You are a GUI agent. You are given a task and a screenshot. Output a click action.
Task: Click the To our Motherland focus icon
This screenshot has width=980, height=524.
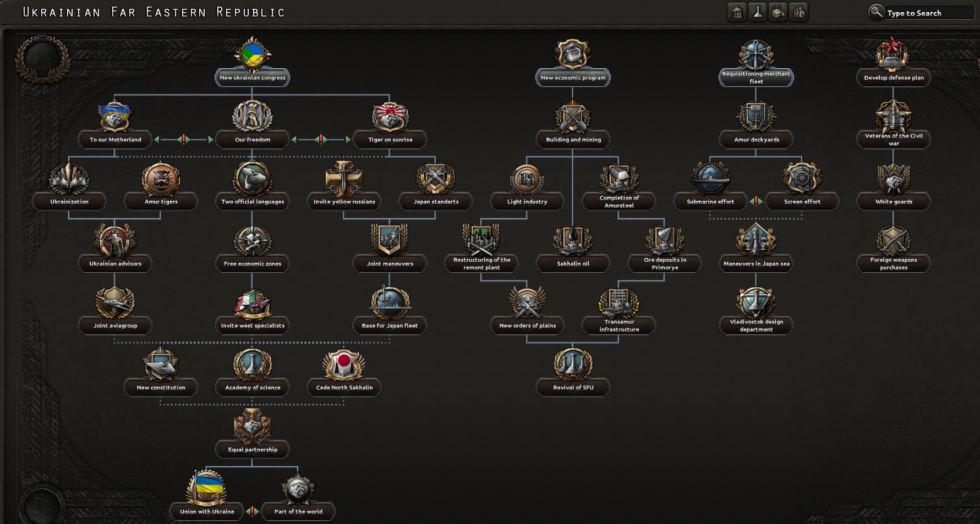pos(115,117)
